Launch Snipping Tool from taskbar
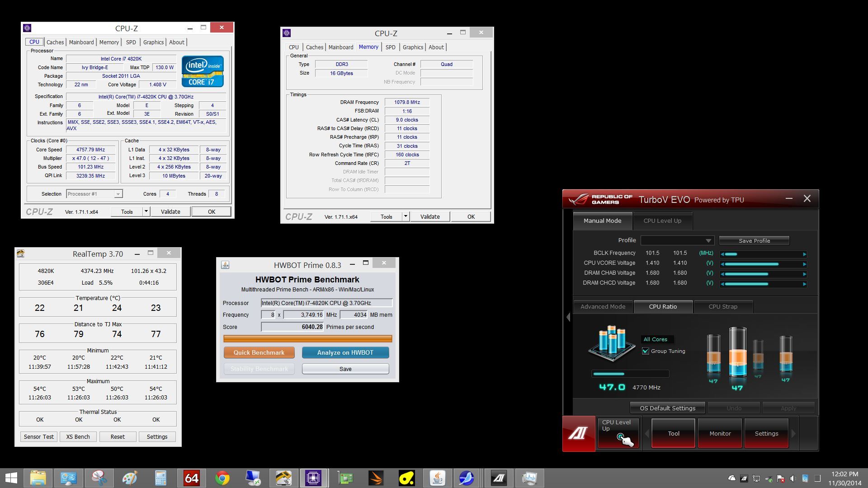Screen dimensions: 868x488 [99, 478]
